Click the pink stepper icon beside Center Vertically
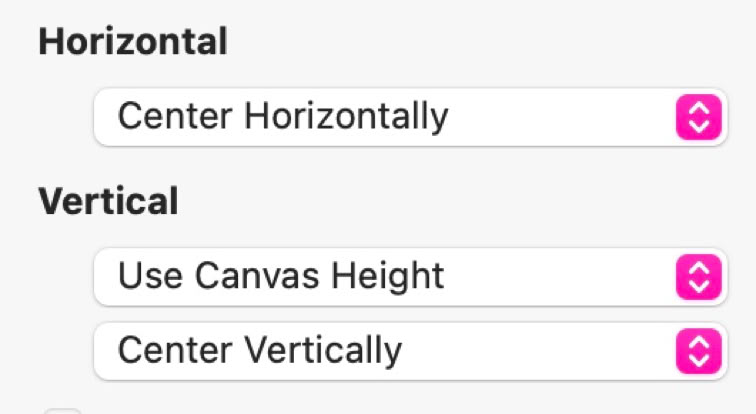This screenshot has width=756, height=414. click(699, 352)
